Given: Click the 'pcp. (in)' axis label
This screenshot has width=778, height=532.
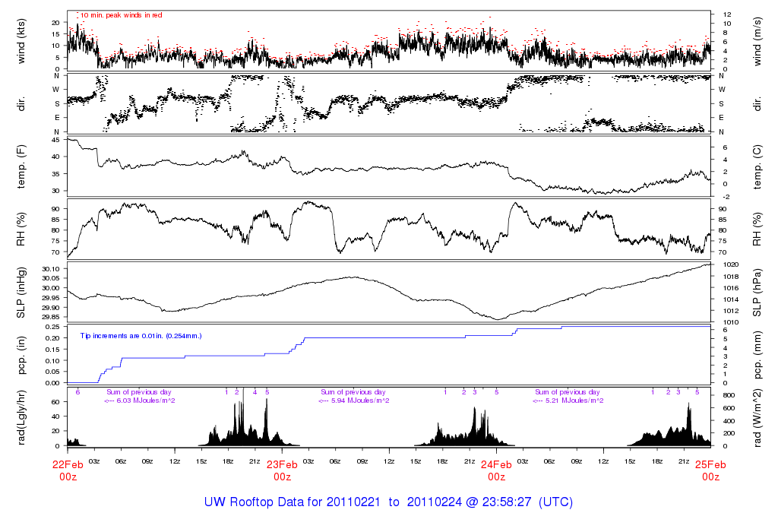Looking at the screenshot, I should [x=21, y=356].
